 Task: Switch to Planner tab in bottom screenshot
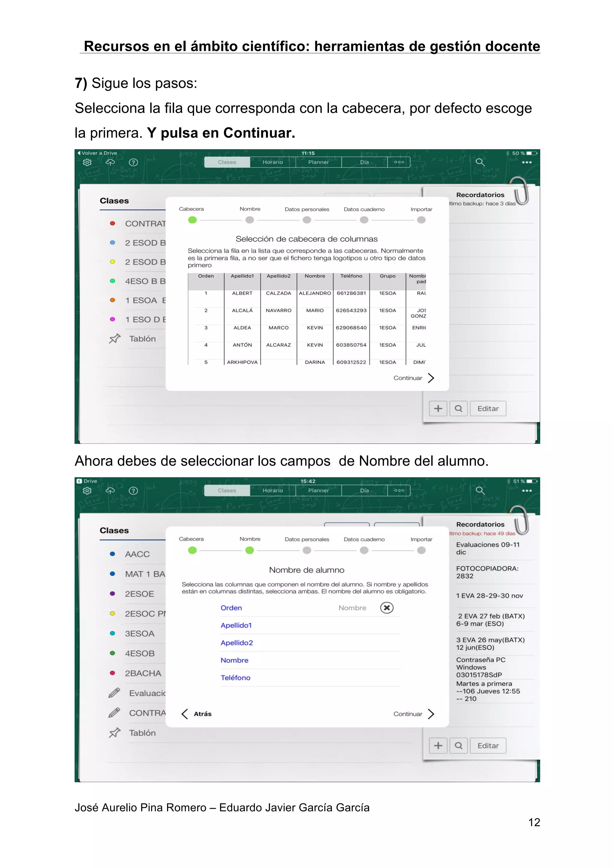click(x=318, y=491)
